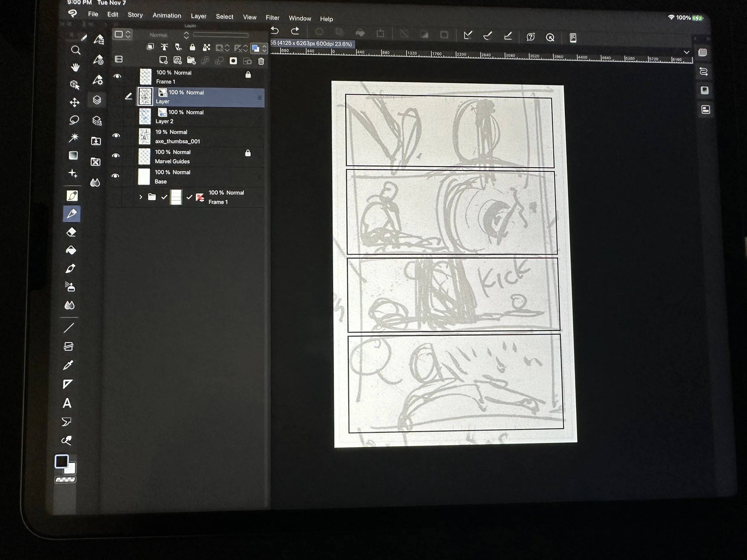Adjust the layer opacity slider

pyautogui.click(x=221, y=35)
